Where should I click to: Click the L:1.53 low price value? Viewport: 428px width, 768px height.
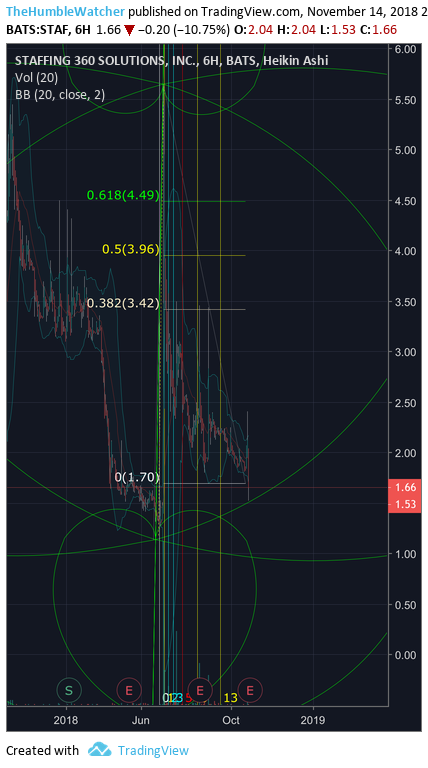[337, 30]
